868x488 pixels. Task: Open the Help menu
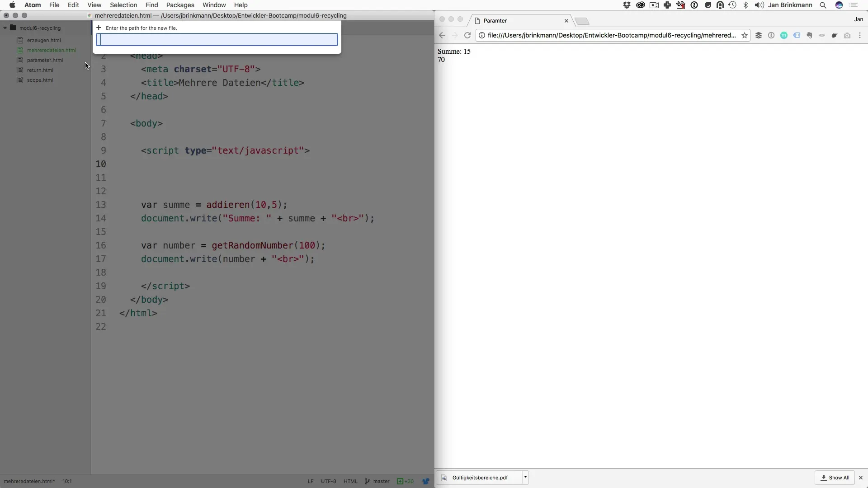click(241, 5)
